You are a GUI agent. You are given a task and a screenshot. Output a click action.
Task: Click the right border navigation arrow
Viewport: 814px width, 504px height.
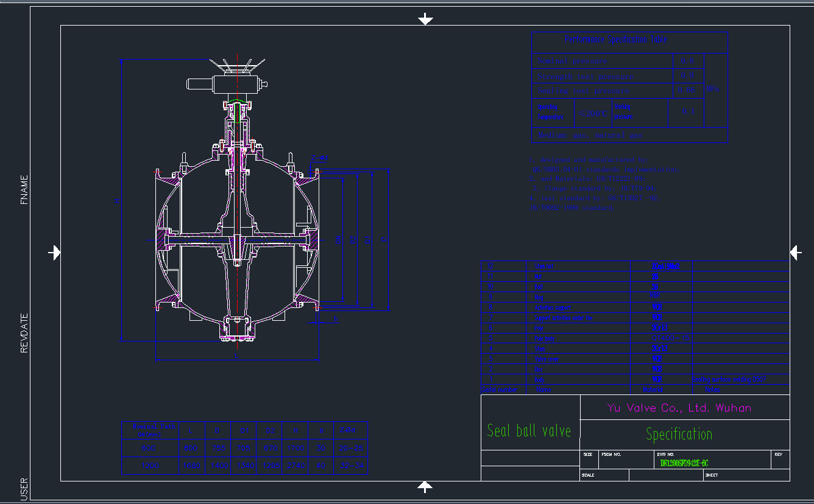796,252
